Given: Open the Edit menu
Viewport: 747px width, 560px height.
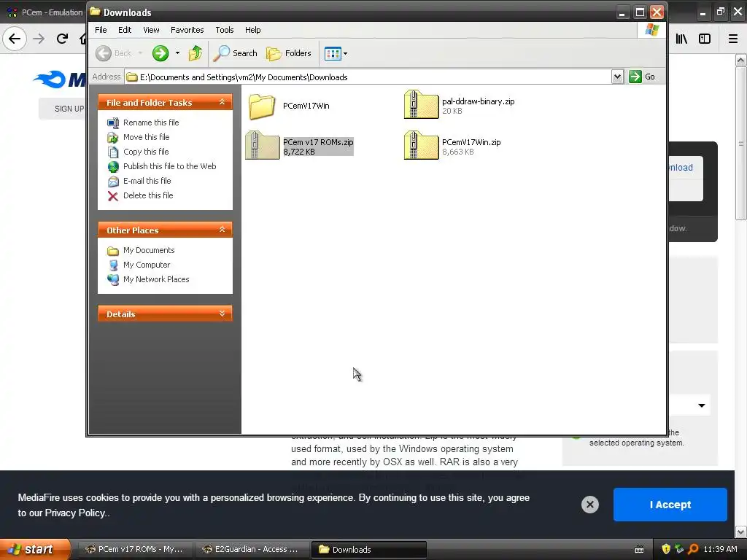Looking at the screenshot, I should pos(125,29).
